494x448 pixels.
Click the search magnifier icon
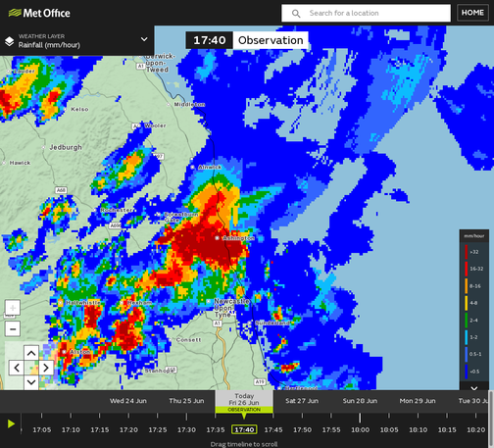pos(296,14)
